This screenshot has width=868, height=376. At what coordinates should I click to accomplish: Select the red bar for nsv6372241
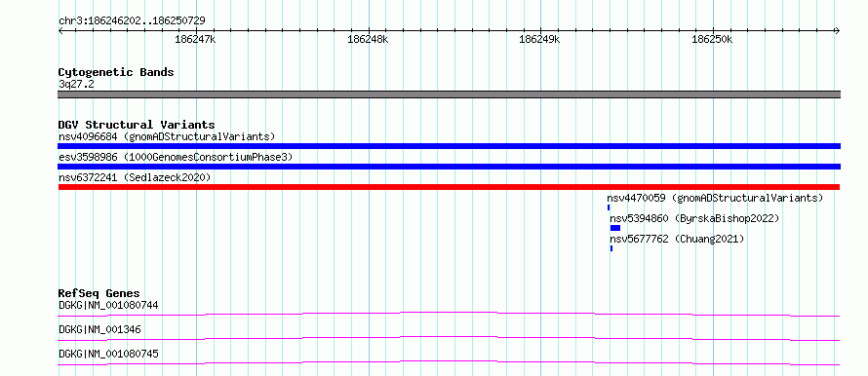pyautogui.click(x=449, y=187)
